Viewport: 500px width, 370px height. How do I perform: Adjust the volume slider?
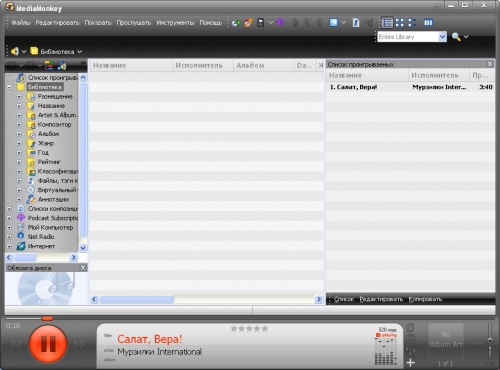(490, 341)
